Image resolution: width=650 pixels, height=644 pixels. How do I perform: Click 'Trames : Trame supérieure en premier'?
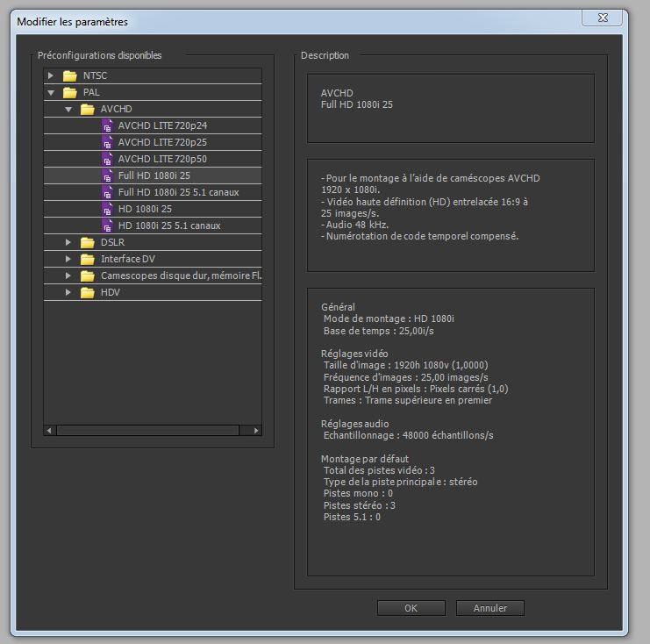pyautogui.click(x=408, y=401)
